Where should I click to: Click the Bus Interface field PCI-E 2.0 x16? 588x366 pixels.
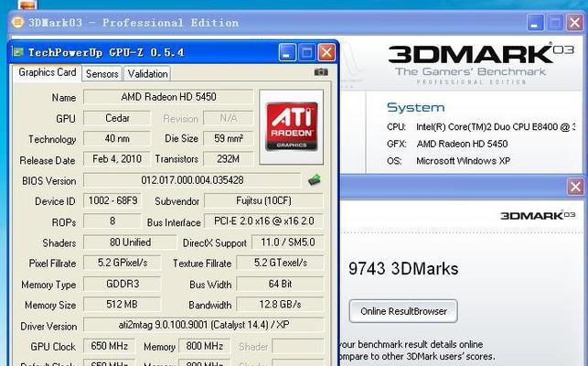263,221
